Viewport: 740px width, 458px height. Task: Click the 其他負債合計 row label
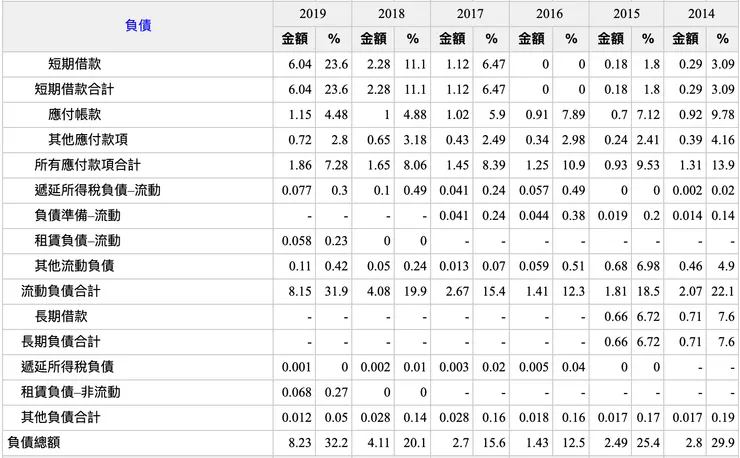60,417
